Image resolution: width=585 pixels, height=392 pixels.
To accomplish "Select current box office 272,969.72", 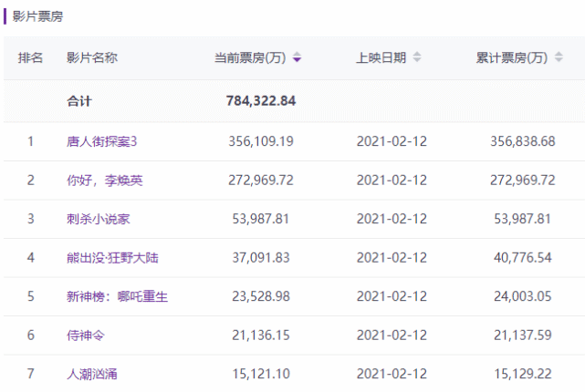I will tap(261, 181).
